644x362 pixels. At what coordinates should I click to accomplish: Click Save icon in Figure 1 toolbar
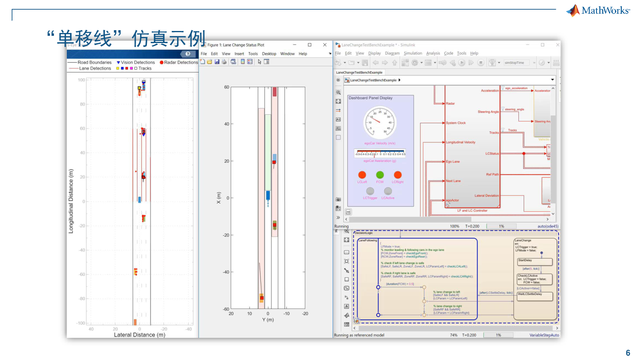217,62
